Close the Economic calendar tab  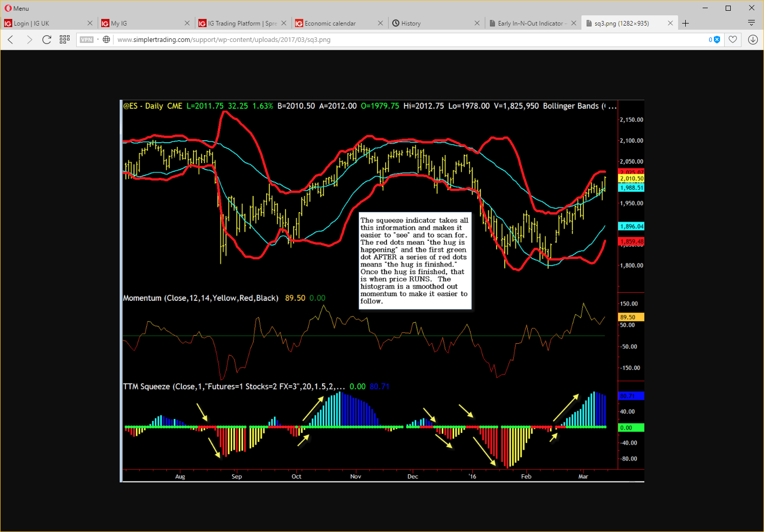(380, 23)
